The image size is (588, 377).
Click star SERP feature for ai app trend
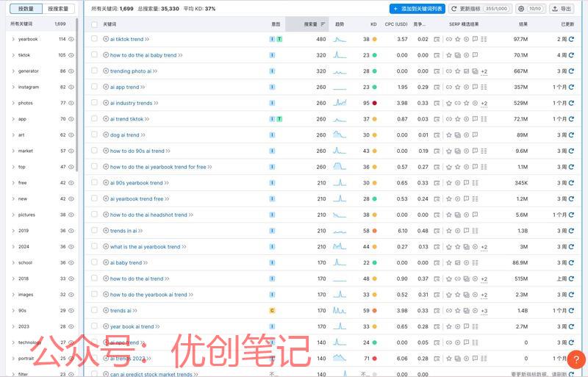tap(457, 87)
